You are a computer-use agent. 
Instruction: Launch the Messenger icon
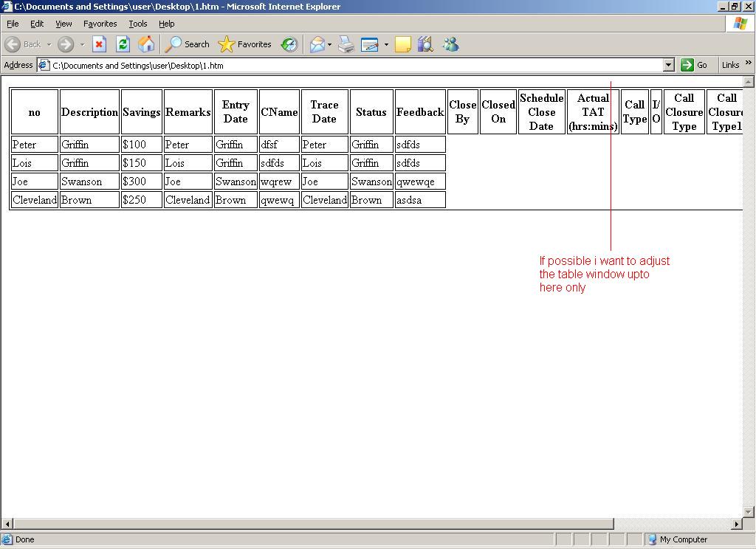[451, 44]
